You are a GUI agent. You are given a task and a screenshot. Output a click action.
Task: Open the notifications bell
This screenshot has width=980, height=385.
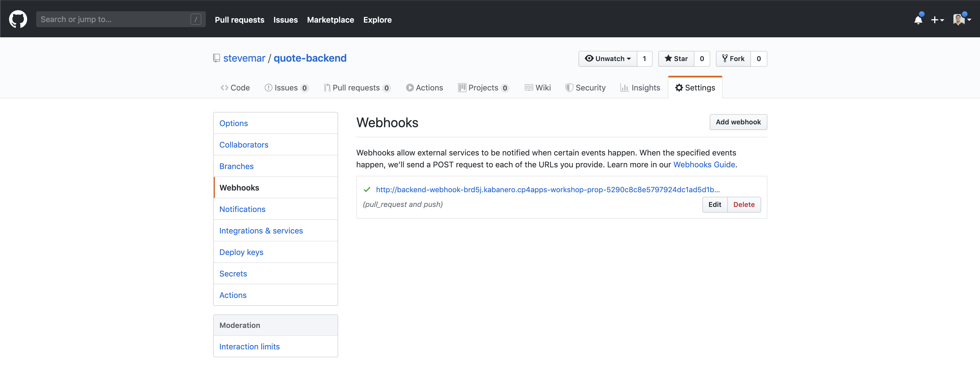point(918,20)
